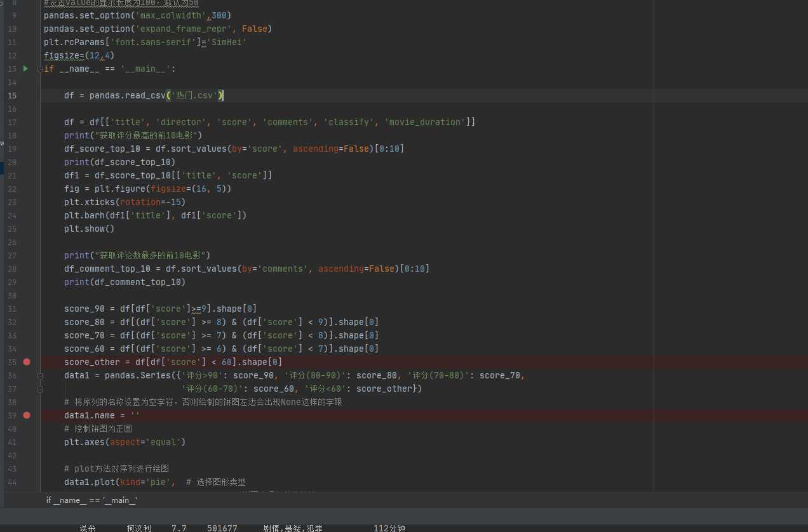
Task: Click line number 44 in the gutter
Action: pyautogui.click(x=13, y=482)
